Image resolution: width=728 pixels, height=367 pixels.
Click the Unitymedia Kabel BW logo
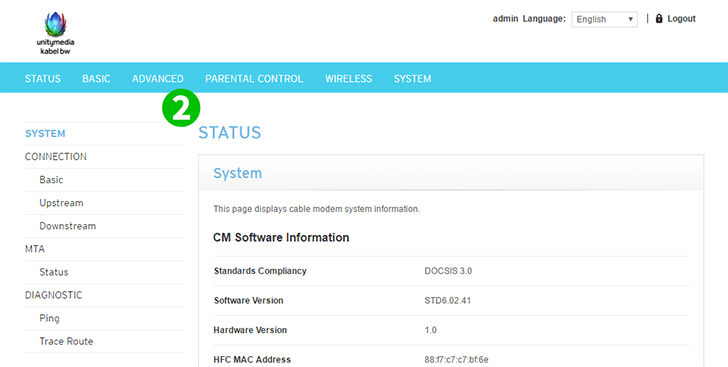coord(55,33)
